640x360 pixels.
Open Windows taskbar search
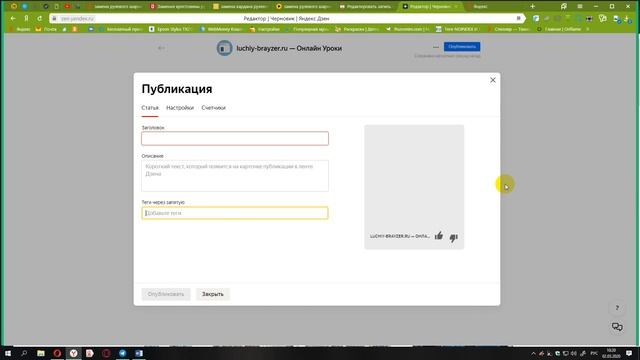(x=24, y=353)
